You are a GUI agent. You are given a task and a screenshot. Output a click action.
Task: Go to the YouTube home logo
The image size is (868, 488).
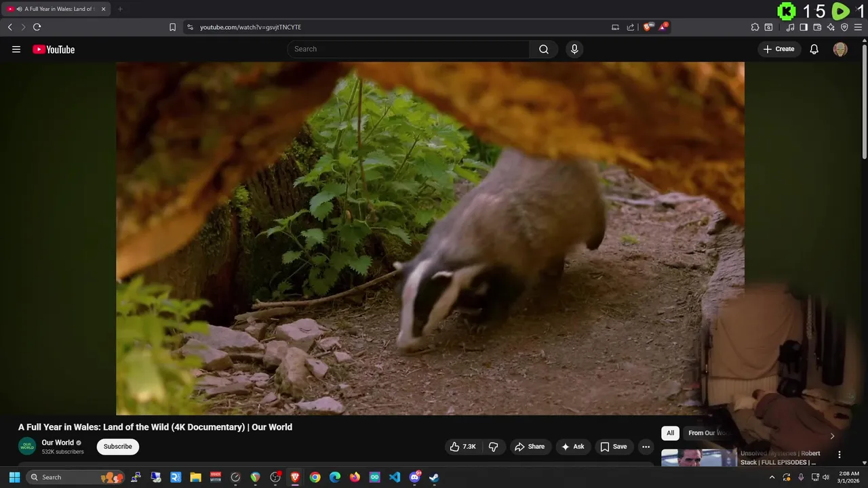[54, 49]
